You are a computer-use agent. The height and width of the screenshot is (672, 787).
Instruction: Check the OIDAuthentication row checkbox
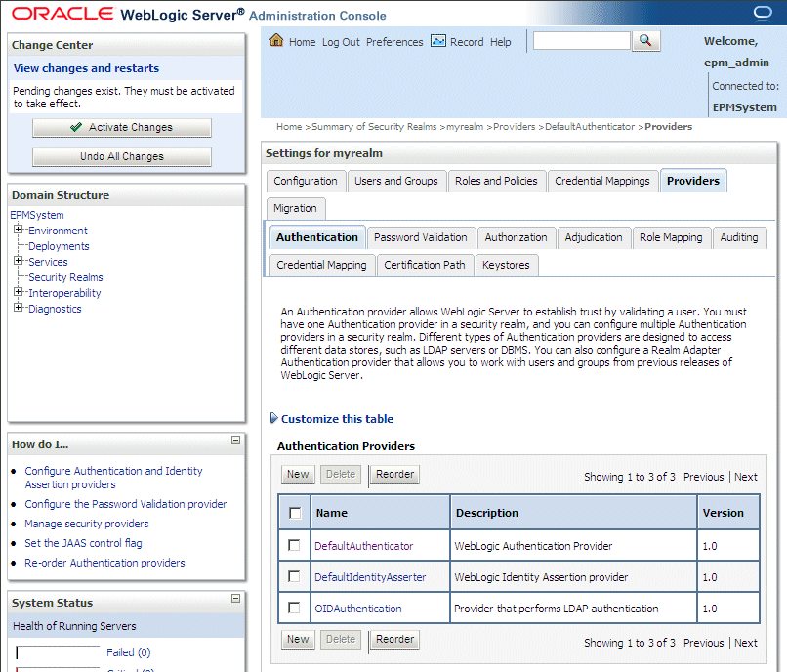pos(294,608)
